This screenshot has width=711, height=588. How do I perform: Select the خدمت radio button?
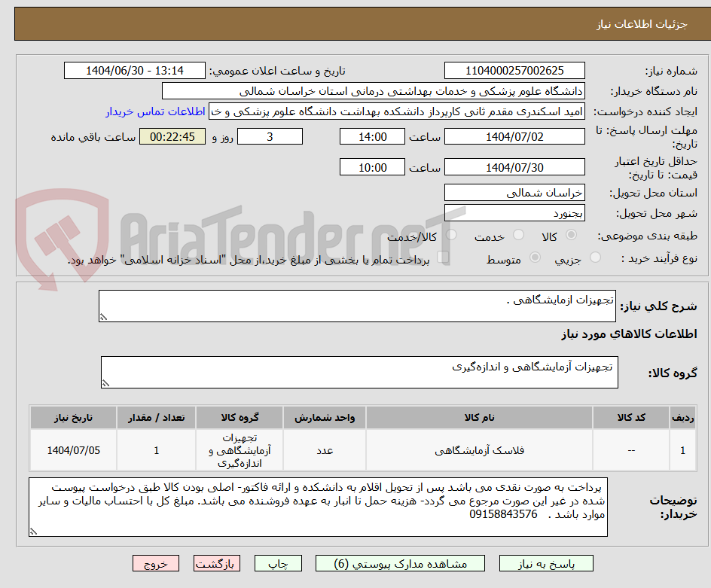[518, 235]
